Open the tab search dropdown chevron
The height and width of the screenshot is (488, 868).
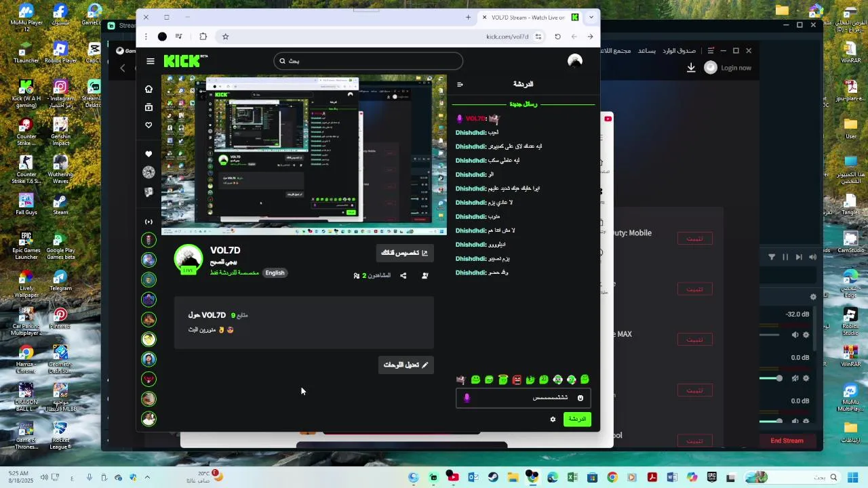tap(591, 17)
